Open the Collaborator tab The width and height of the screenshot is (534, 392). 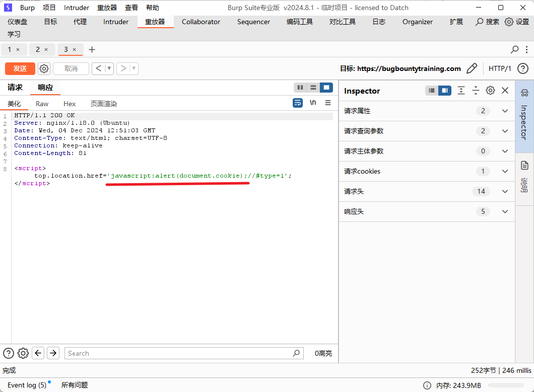[x=201, y=22]
